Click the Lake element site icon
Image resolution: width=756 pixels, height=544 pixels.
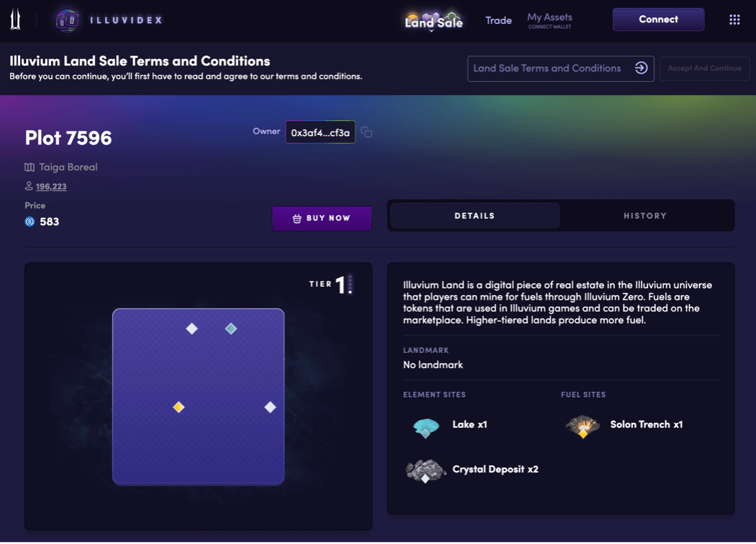click(426, 426)
